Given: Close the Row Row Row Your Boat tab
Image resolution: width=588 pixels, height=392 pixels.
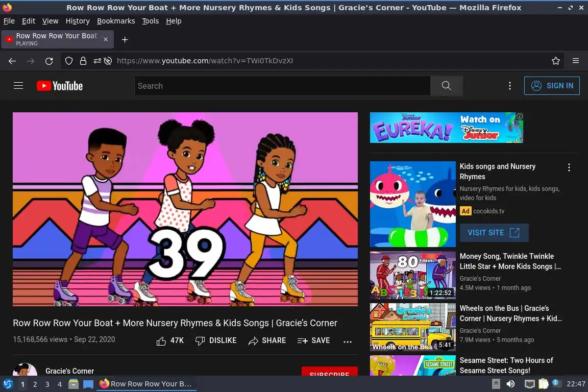Looking at the screenshot, I should (x=106, y=39).
